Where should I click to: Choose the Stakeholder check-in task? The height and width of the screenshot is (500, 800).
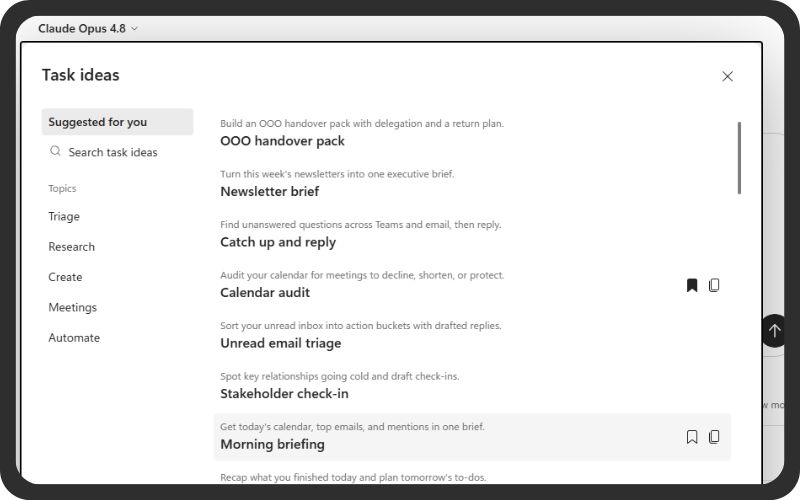pos(472,386)
